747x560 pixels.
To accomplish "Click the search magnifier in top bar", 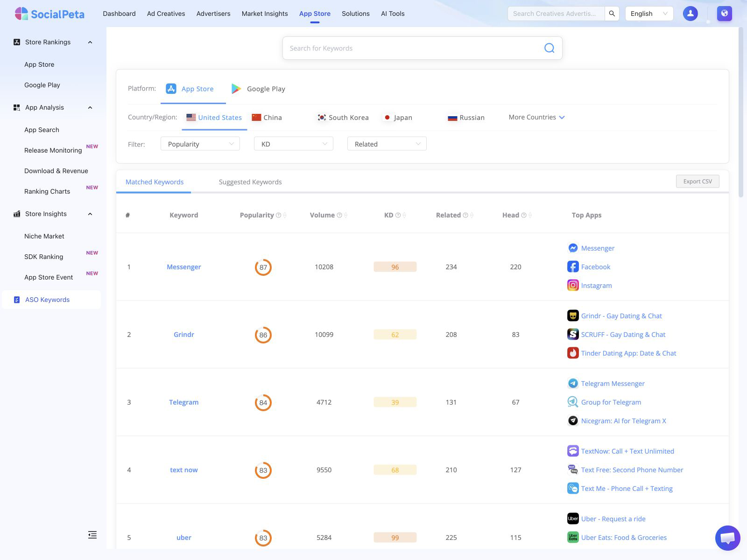I will (612, 14).
